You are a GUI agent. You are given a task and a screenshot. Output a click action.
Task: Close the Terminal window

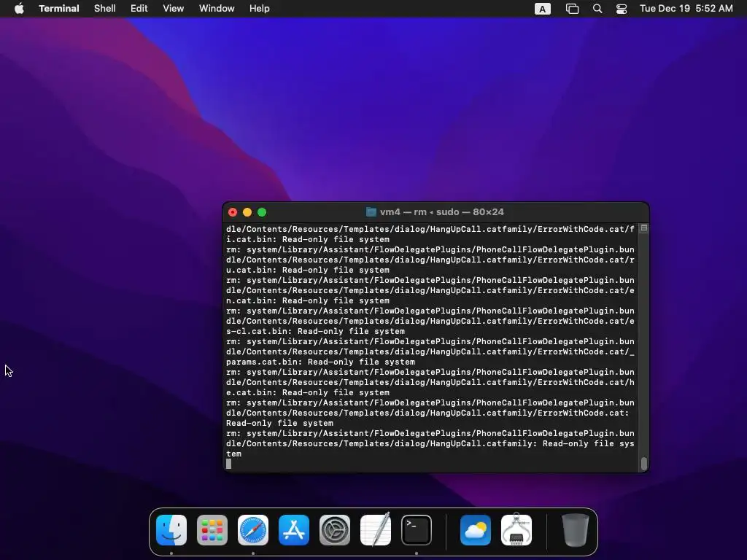(x=233, y=212)
